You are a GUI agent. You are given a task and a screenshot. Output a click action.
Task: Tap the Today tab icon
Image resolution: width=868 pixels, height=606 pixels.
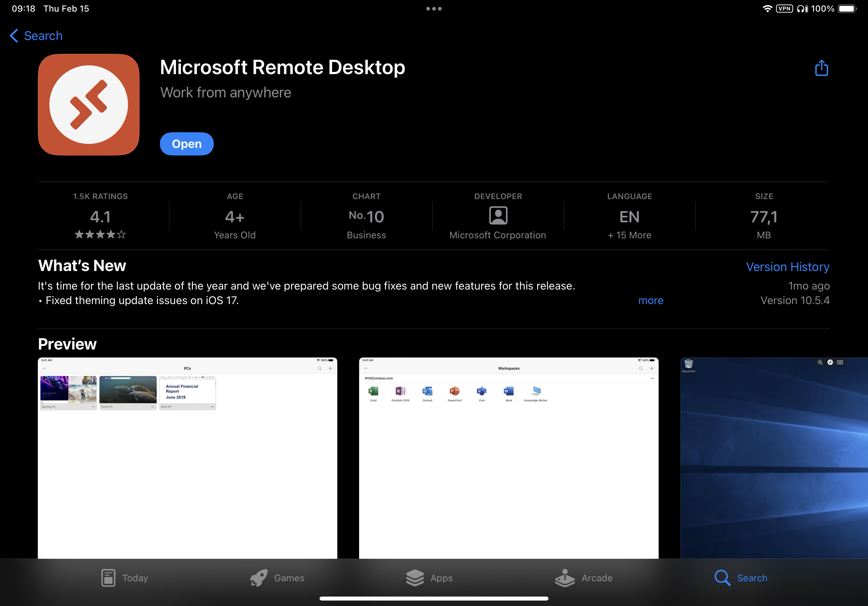108,578
